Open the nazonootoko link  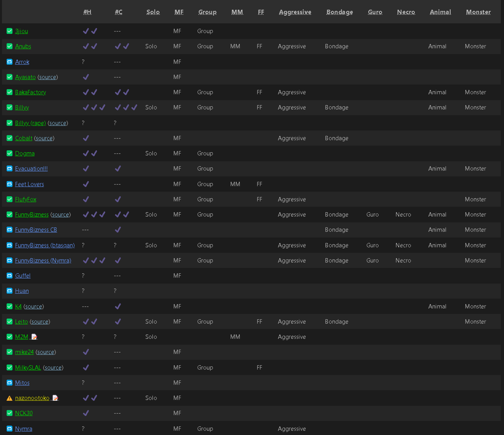tap(32, 398)
